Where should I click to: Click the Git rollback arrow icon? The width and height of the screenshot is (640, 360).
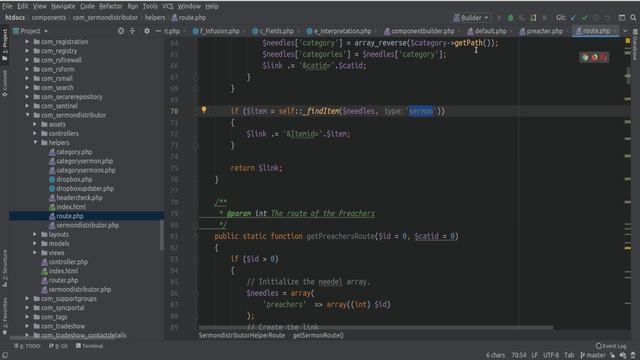coord(607,18)
